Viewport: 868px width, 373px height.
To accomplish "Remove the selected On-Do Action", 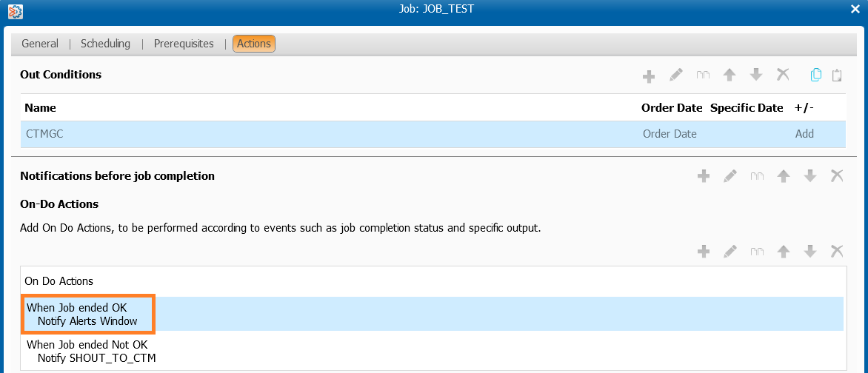I will point(837,252).
